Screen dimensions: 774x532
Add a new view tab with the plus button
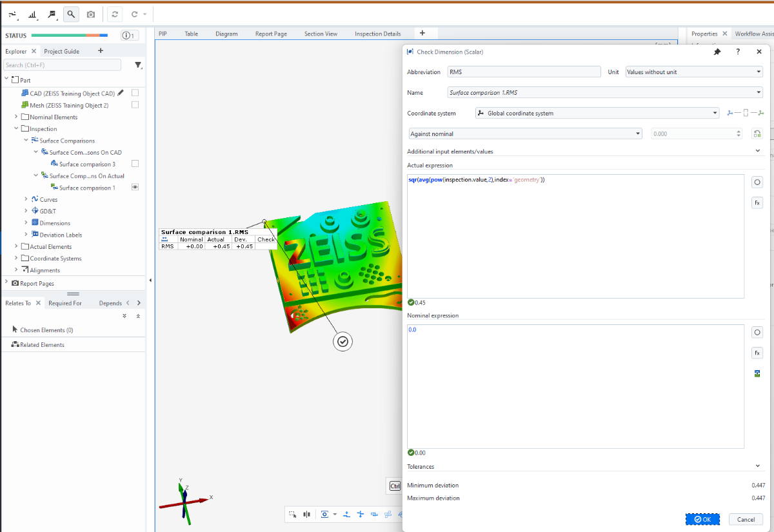[422, 33]
